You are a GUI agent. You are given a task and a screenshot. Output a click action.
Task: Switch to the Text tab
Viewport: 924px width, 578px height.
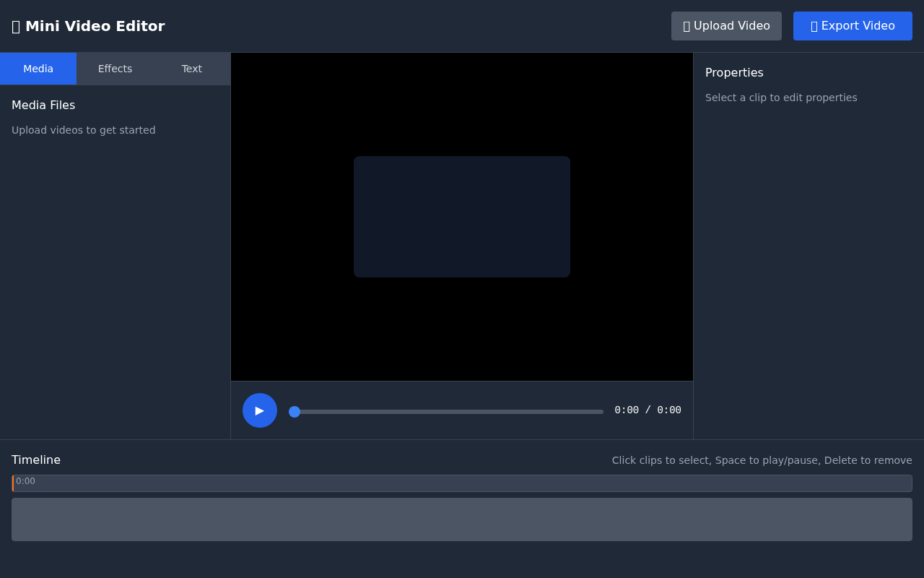191,68
